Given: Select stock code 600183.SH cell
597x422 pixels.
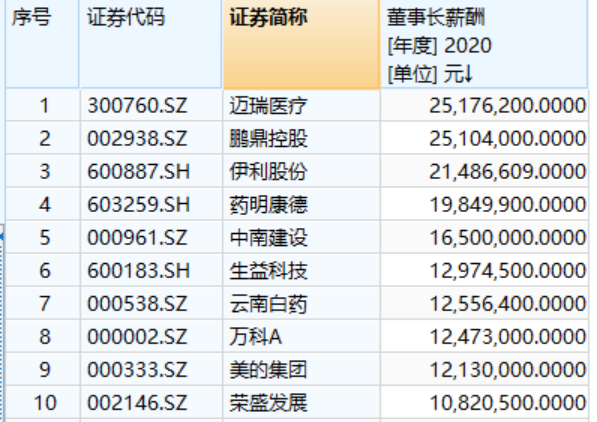Looking at the screenshot, I should coord(152,271).
